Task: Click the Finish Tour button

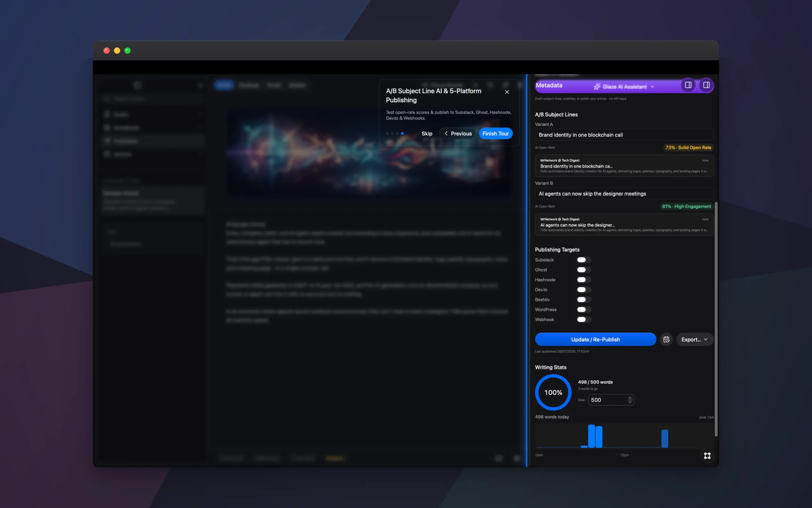Action: point(495,134)
